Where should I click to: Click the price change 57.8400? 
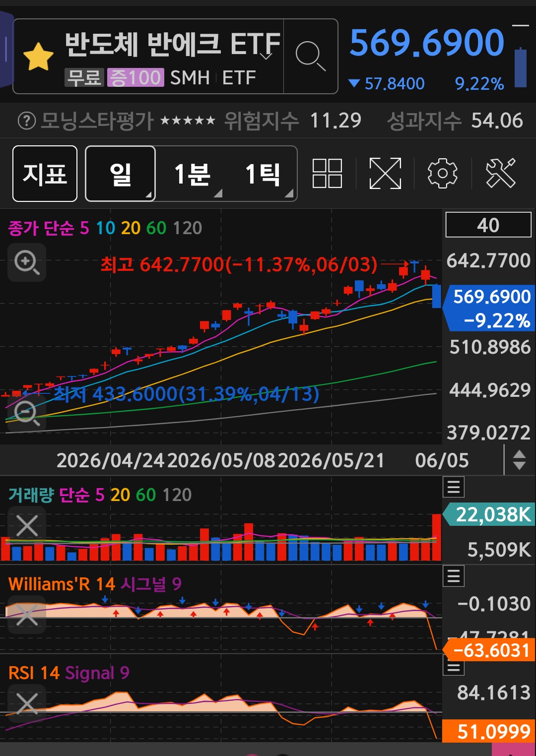point(395,83)
